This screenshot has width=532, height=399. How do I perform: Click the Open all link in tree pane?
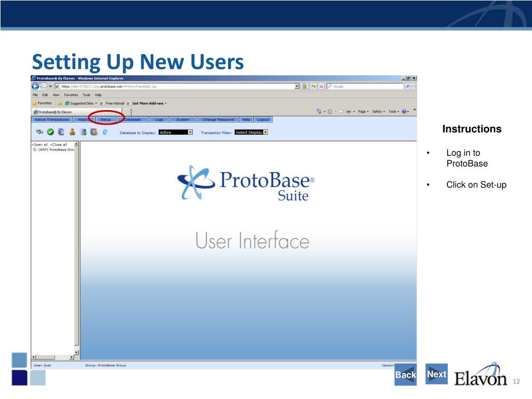tap(39, 144)
